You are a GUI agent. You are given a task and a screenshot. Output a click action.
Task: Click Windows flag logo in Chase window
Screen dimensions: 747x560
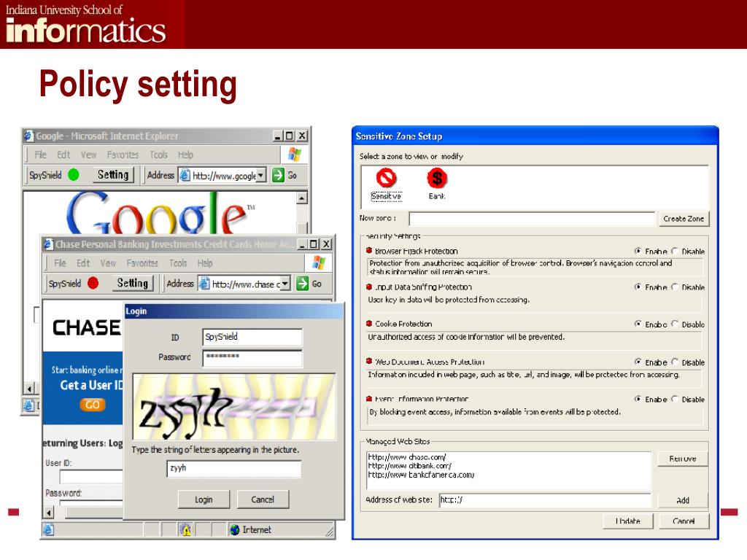319,262
